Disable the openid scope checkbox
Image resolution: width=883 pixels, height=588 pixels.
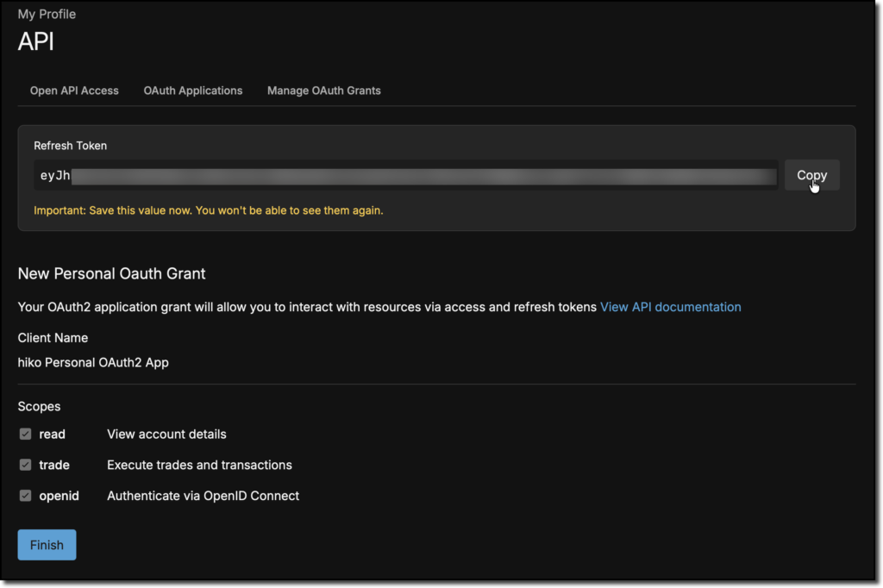point(26,496)
